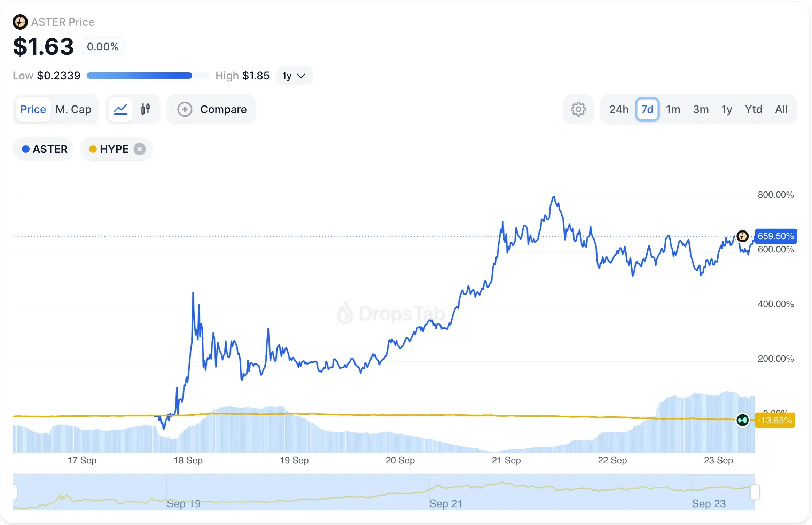This screenshot has width=812, height=525.
Task: Open the All timeframe view
Action: (782, 109)
